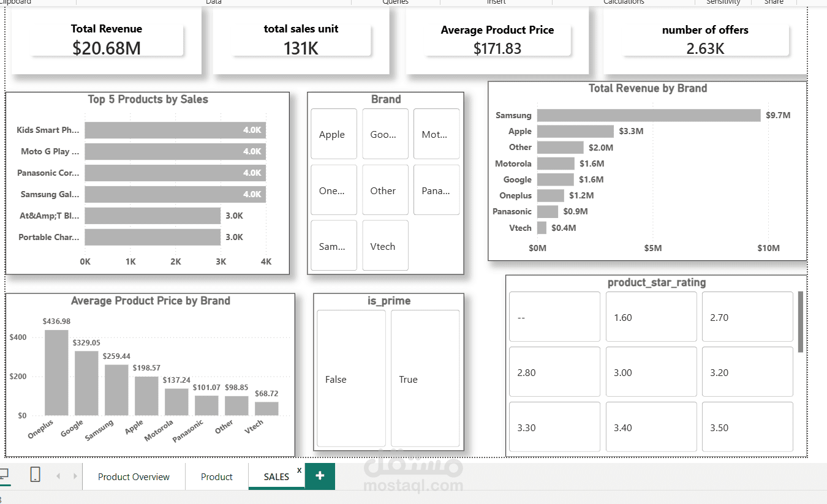
Task: Go to previous report page arrow
Action: pyautogui.click(x=58, y=475)
